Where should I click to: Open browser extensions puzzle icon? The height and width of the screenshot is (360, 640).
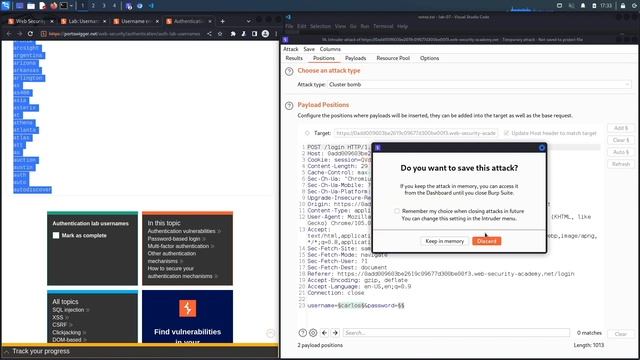[233, 34]
